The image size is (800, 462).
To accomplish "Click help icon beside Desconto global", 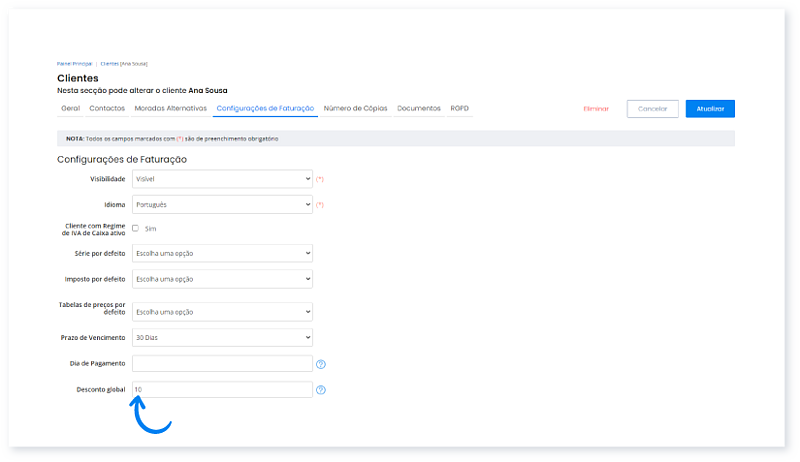I will click(321, 390).
